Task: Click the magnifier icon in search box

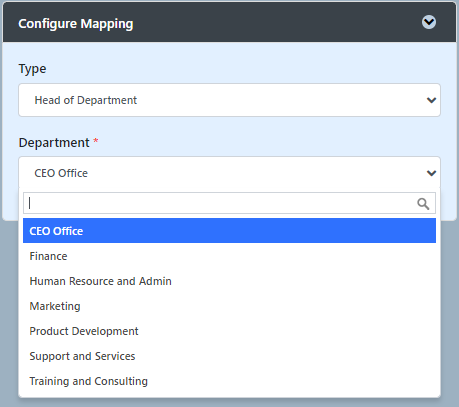Action: click(x=423, y=203)
